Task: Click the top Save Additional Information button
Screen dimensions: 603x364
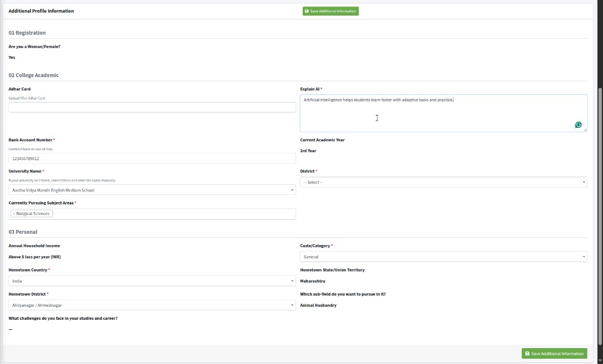Action: pos(330,11)
